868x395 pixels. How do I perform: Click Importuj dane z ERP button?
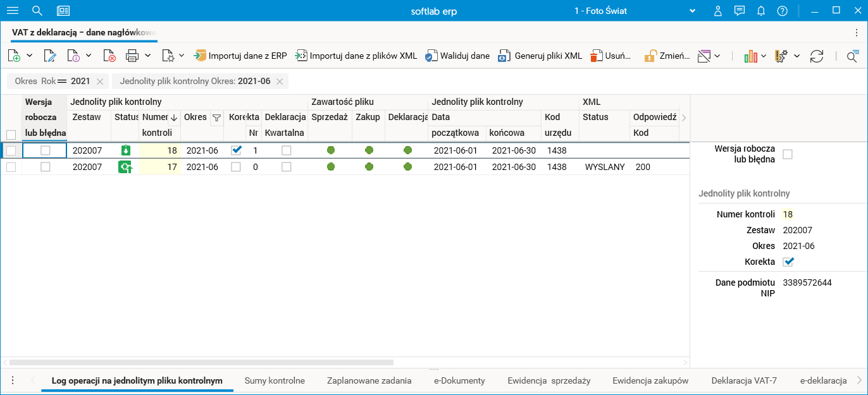coord(240,56)
